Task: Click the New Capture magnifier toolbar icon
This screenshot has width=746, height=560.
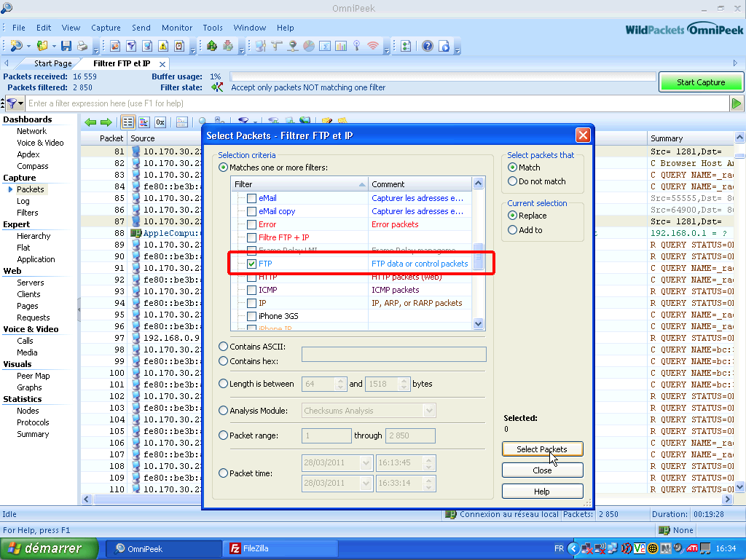Action: tap(16, 46)
